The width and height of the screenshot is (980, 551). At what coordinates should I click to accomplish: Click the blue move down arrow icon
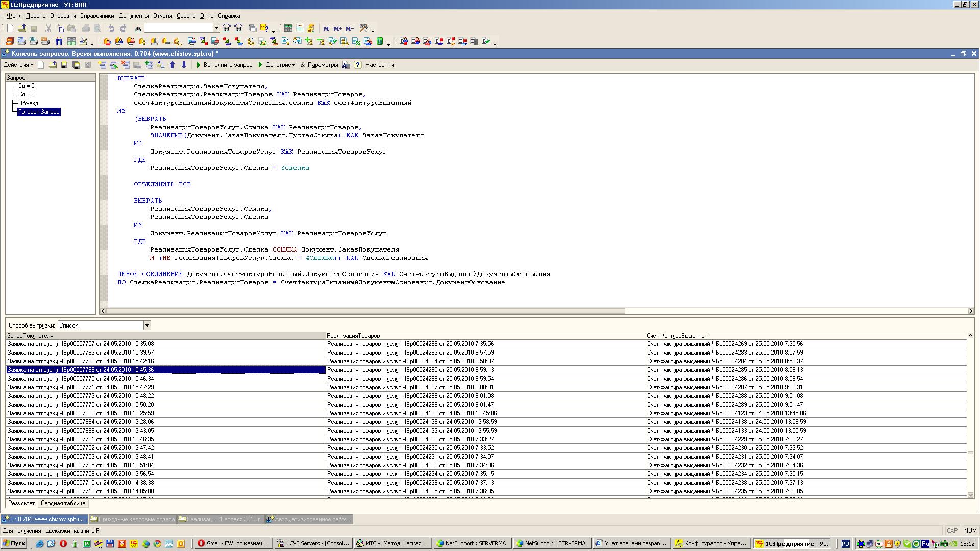point(184,65)
